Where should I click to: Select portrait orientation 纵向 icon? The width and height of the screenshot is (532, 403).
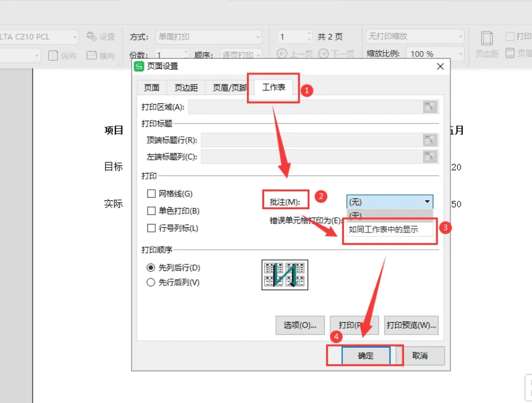52,53
